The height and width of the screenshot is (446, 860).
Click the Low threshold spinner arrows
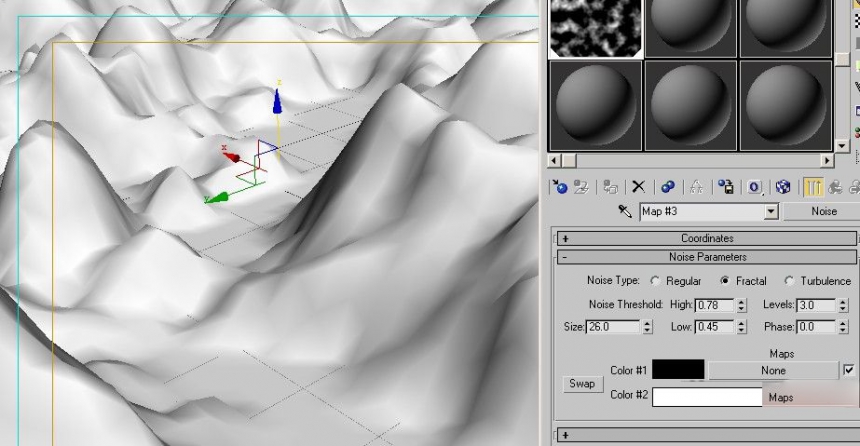[x=742, y=327]
